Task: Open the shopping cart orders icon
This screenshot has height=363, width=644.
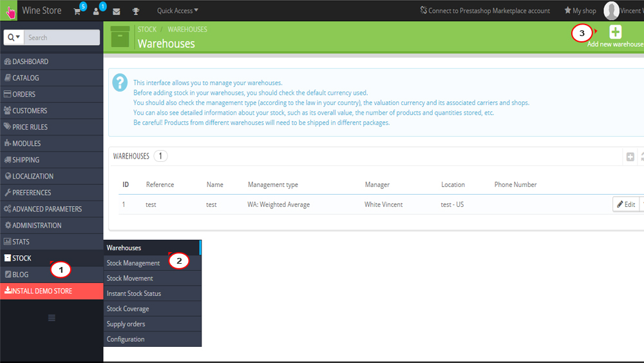Action: (77, 11)
